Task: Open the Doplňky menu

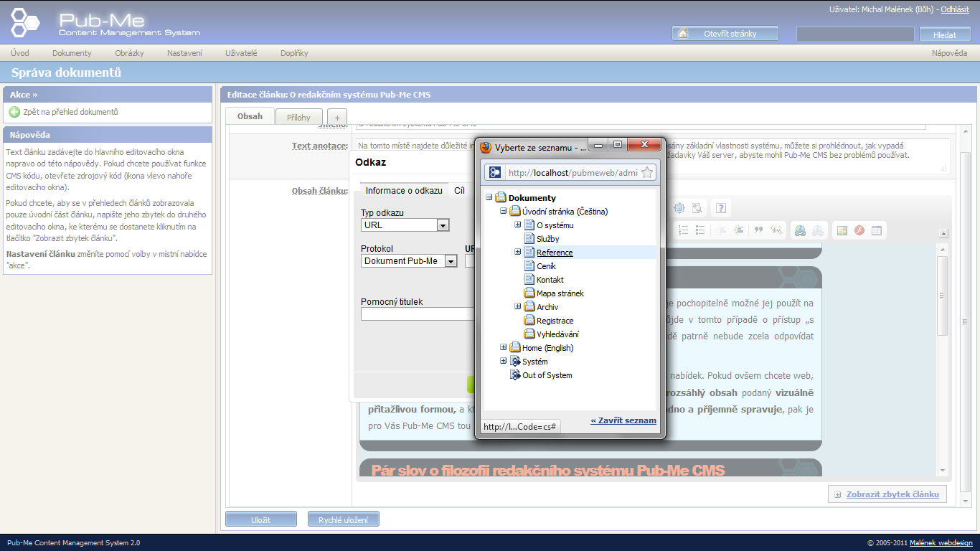Action: pyautogui.click(x=294, y=53)
